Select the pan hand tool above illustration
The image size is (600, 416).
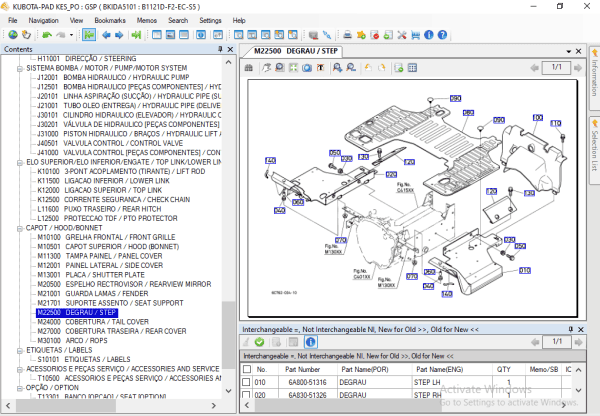266,68
